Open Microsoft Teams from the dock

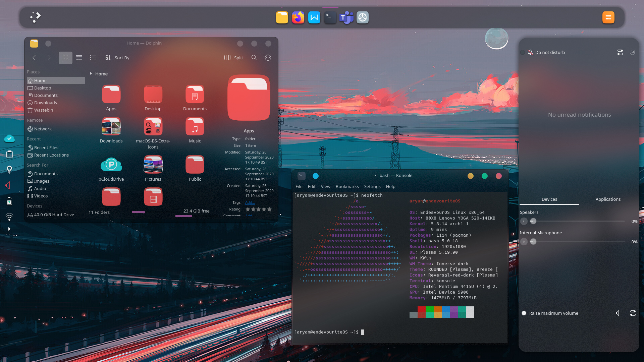pos(346,17)
